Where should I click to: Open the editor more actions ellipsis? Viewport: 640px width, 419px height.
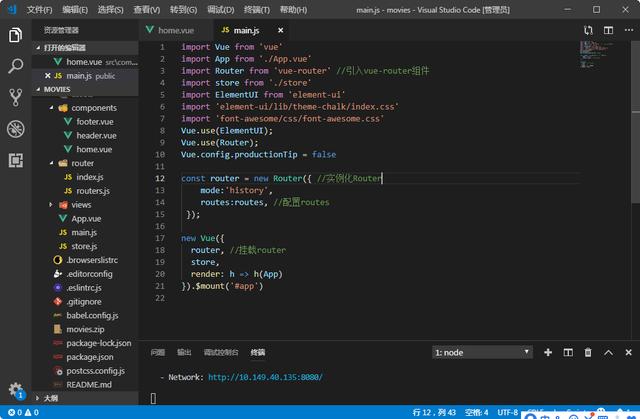[629, 30]
